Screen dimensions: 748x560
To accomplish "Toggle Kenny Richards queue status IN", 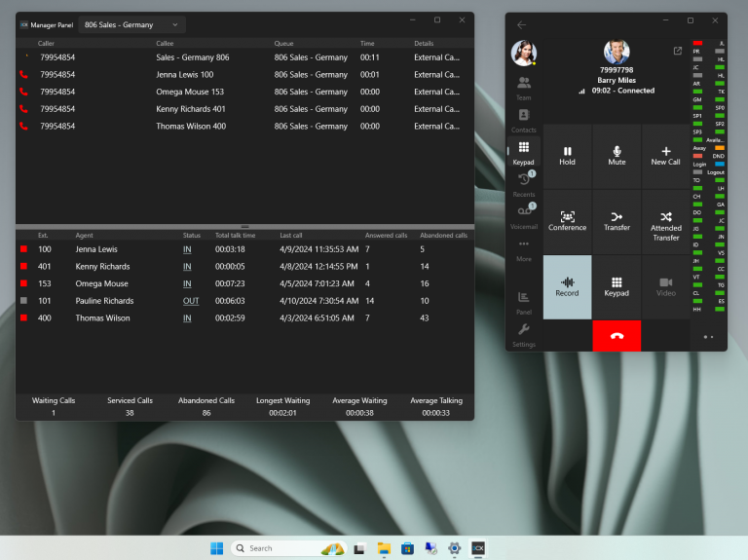I will [187, 267].
